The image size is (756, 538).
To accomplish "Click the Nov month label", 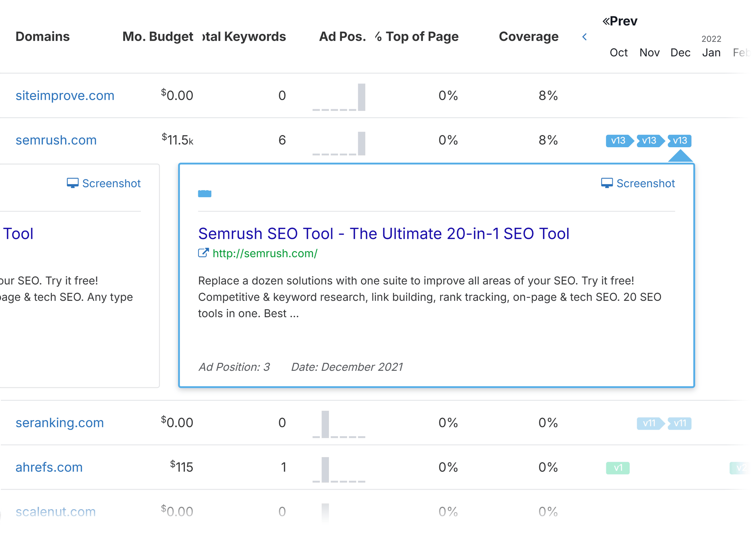I will pos(649,53).
